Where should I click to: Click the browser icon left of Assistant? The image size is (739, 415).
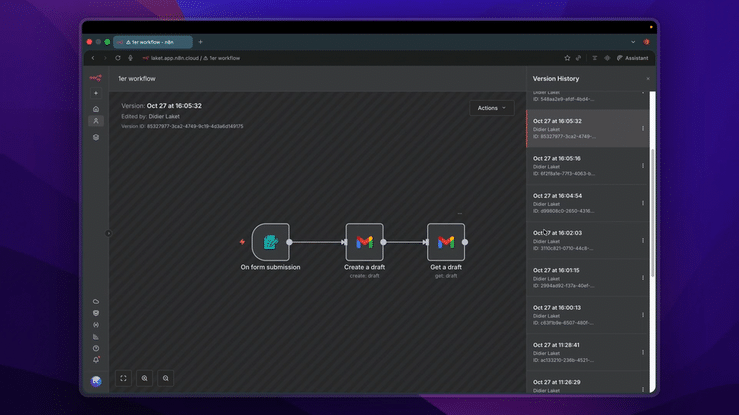coord(607,58)
